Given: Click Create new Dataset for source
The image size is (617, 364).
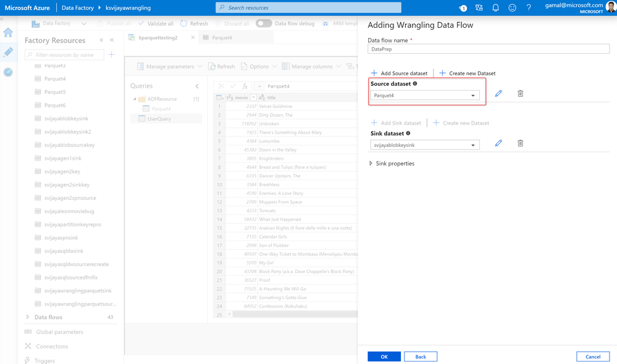Looking at the screenshot, I should click(x=467, y=73).
